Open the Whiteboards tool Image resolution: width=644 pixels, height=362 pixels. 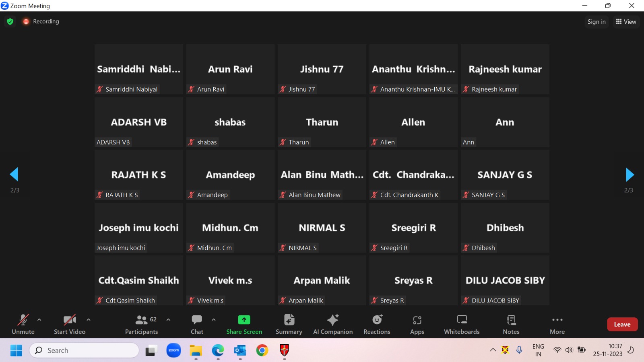click(x=462, y=324)
